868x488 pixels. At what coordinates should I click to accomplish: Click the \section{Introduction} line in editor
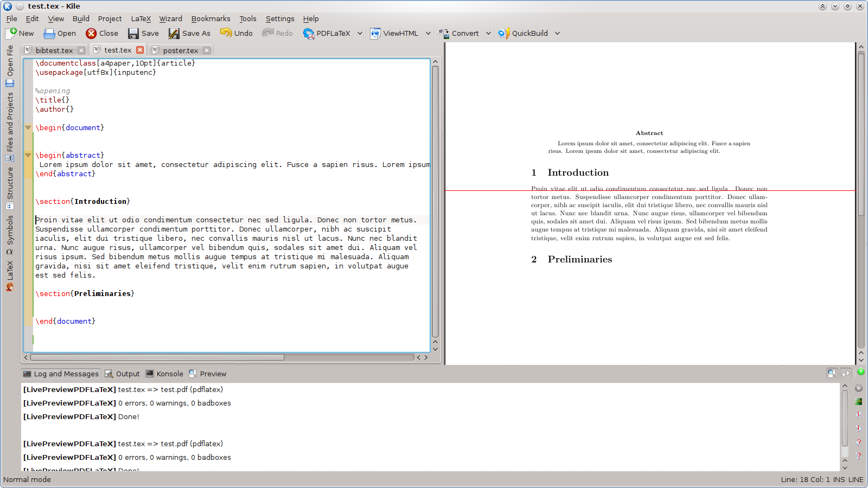click(x=82, y=201)
